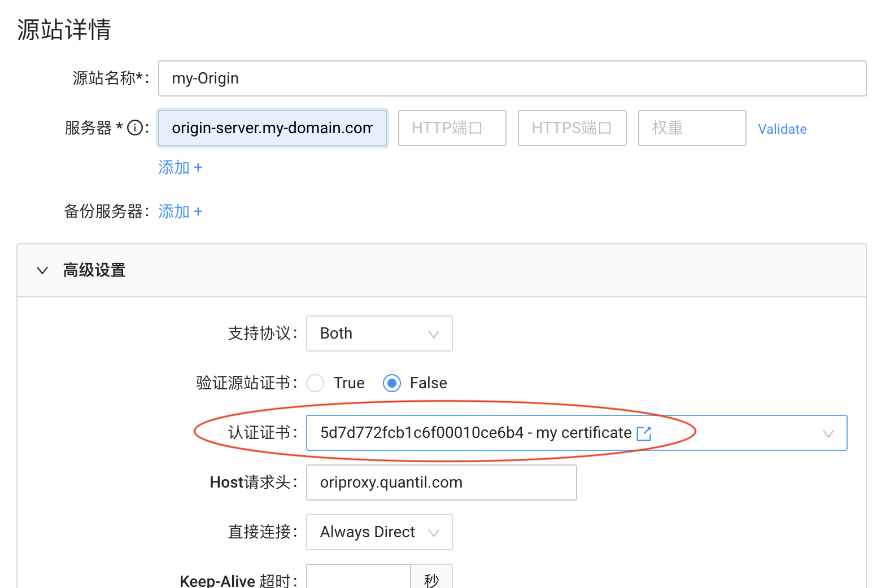Viewport: 881px width, 588px height.
Task: Click the 权重 weight input field
Action: (x=692, y=128)
